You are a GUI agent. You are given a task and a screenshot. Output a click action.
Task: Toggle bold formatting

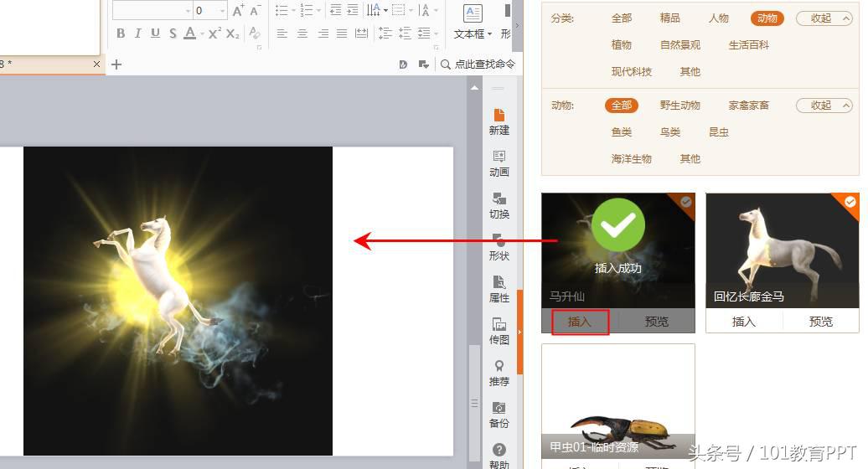tap(121, 33)
